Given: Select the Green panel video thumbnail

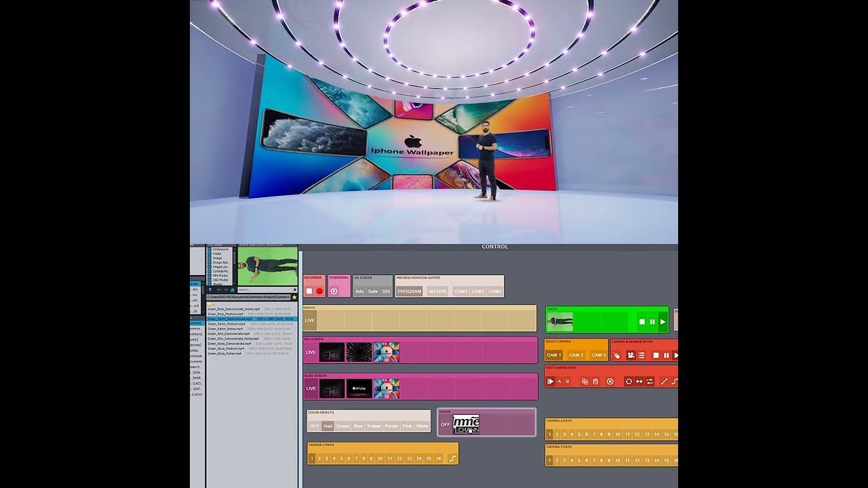Looking at the screenshot, I should [x=560, y=321].
